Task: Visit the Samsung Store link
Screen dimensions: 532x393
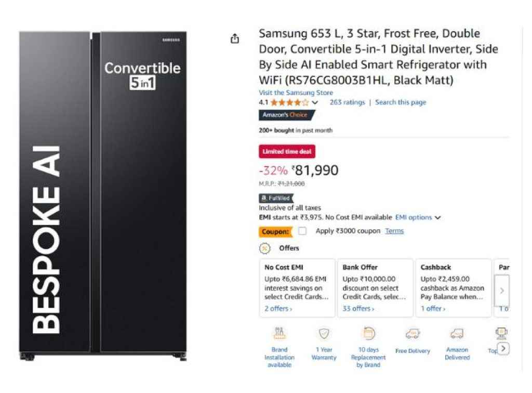Action: coord(296,93)
